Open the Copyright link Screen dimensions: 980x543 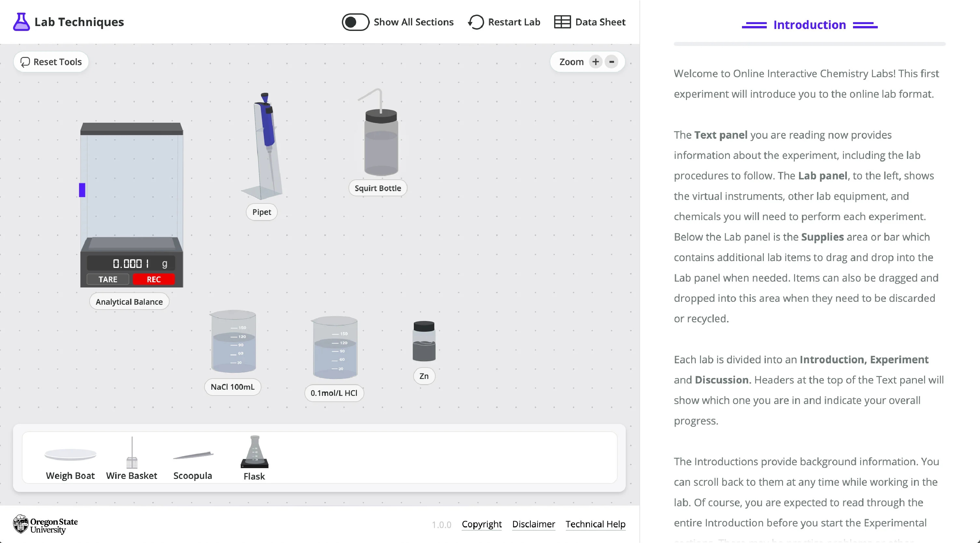point(482,524)
